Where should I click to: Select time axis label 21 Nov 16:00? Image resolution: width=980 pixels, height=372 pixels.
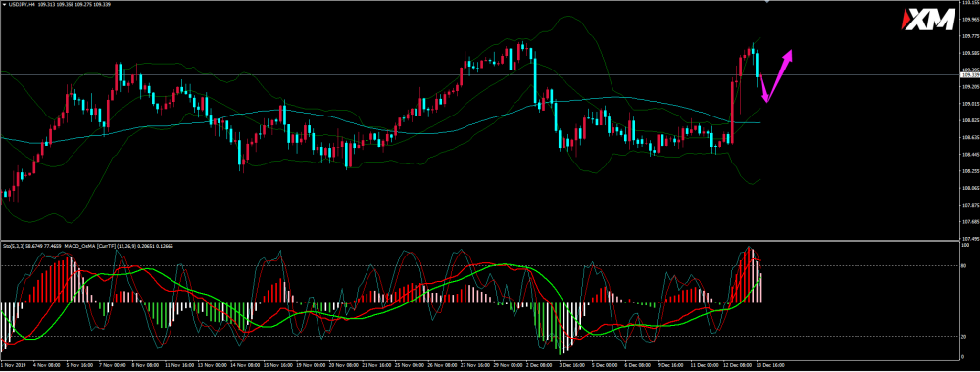(x=377, y=365)
